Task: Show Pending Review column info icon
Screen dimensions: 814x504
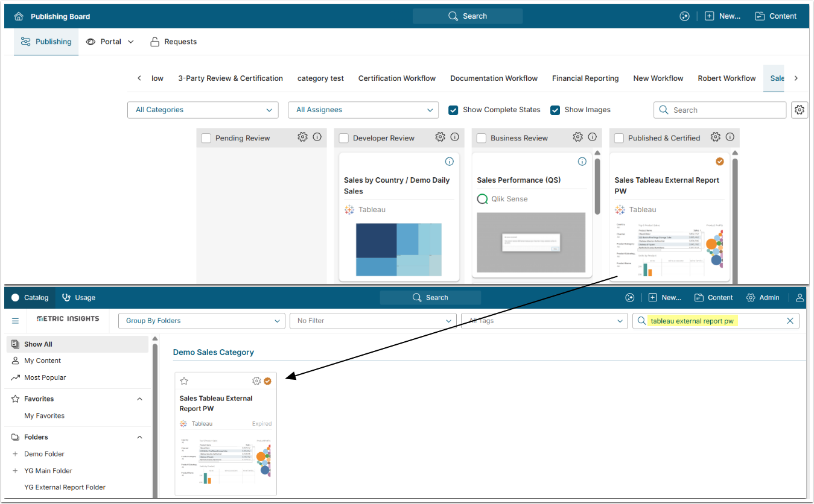Action: (317, 137)
